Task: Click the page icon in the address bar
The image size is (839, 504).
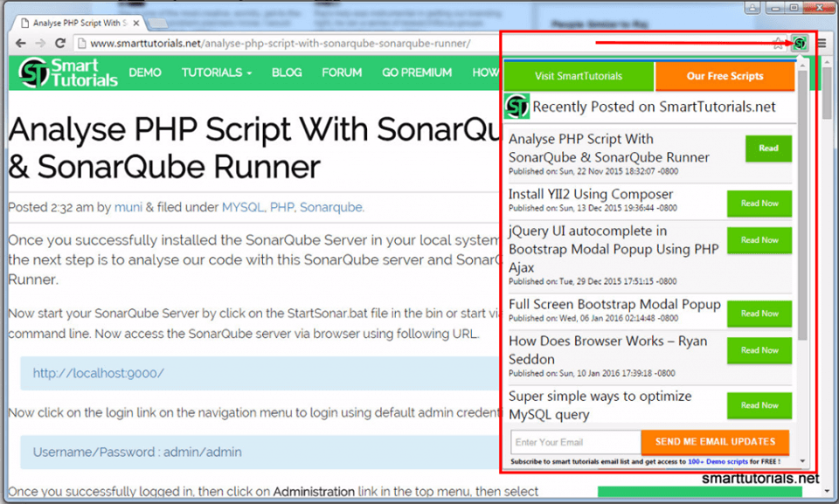Action: [x=82, y=44]
